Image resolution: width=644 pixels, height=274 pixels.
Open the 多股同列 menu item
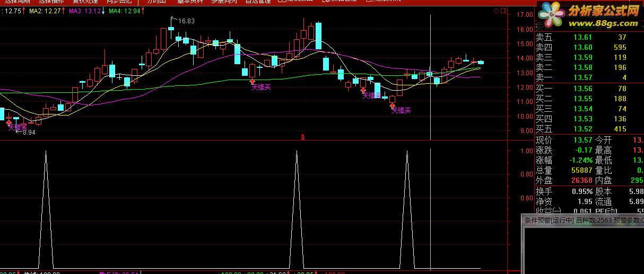(x=224, y=2)
